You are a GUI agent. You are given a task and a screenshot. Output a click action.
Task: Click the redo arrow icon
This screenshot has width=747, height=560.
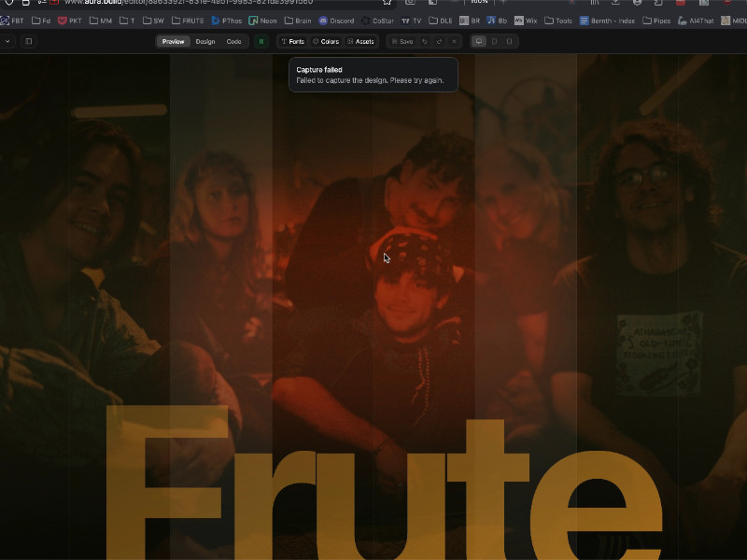440,41
